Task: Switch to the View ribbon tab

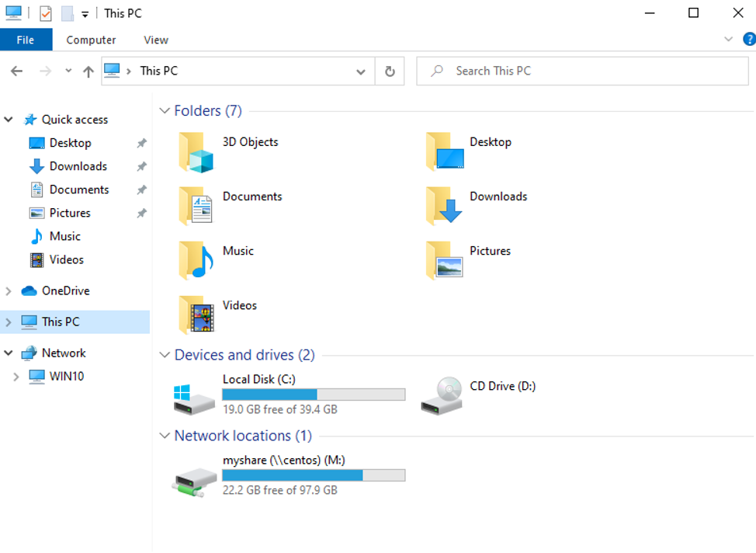Action: coord(155,40)
